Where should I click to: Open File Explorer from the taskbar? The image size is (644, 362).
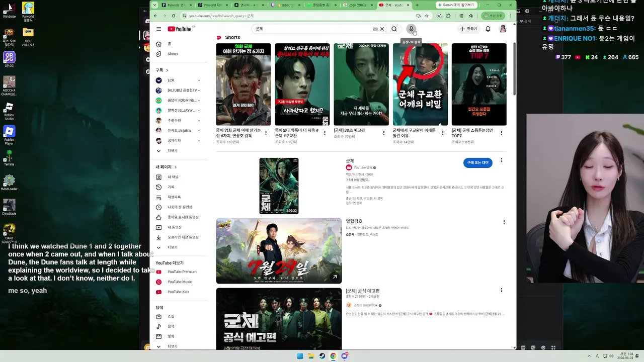point(311,356)
